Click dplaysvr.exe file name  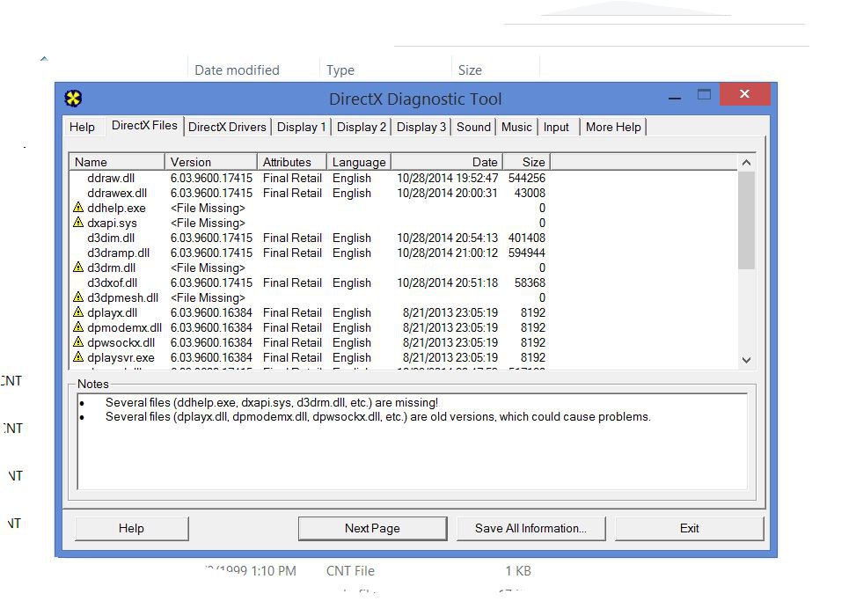(121, 357)
